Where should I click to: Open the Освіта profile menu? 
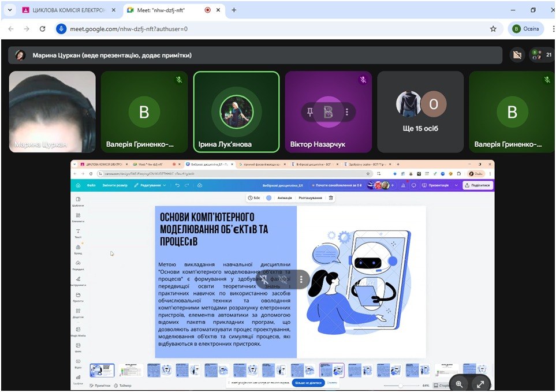coord(525,29)
